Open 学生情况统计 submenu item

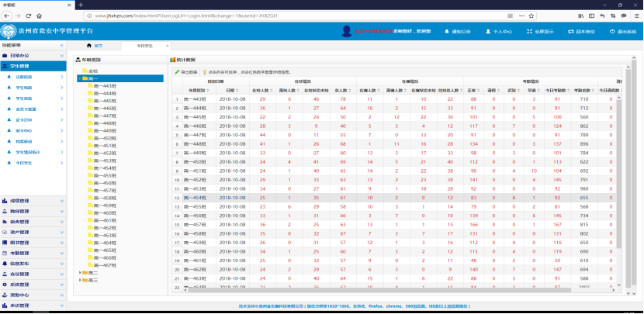[x=33, y=152]
